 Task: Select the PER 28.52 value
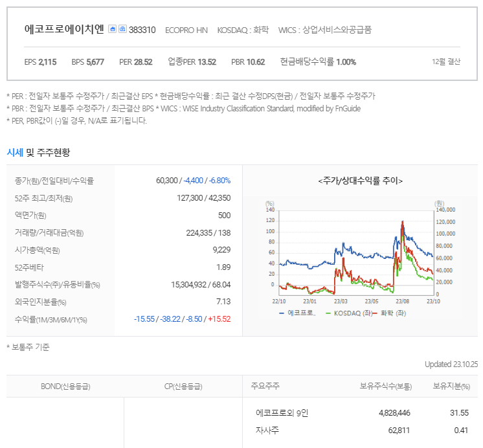pyautogui.click(x=135, y=62)
